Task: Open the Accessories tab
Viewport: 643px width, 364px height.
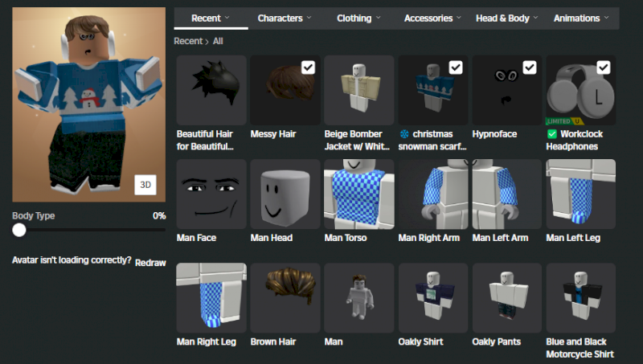Action: pyautogui.click(x=432, y=18)
